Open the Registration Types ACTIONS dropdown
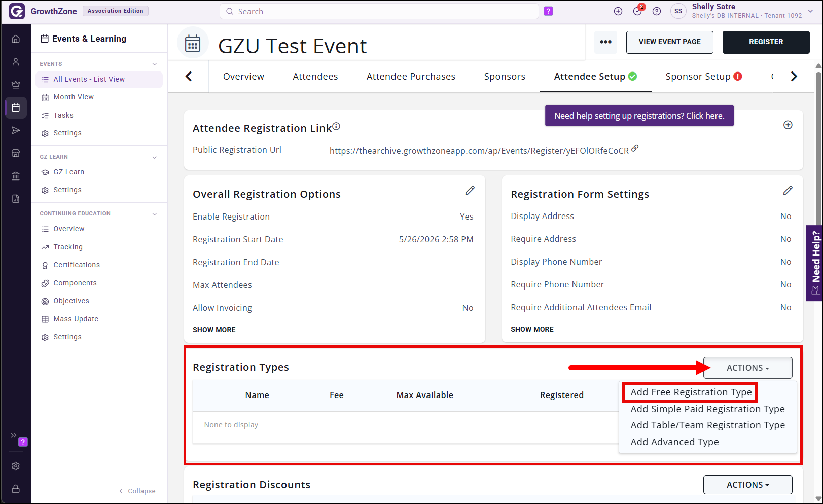The height and width of the screenshot is (504, 823). 747,368
